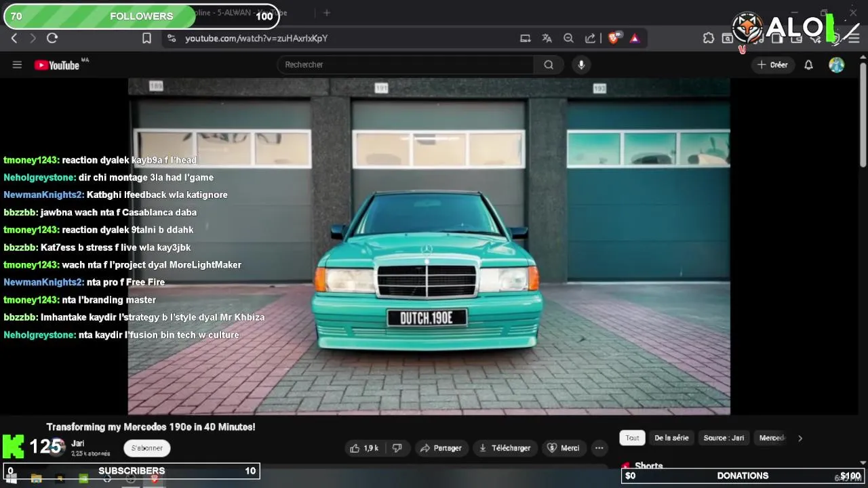
Task: Open the browser extensions puzzle icon
Action: (x=709, y=39)
